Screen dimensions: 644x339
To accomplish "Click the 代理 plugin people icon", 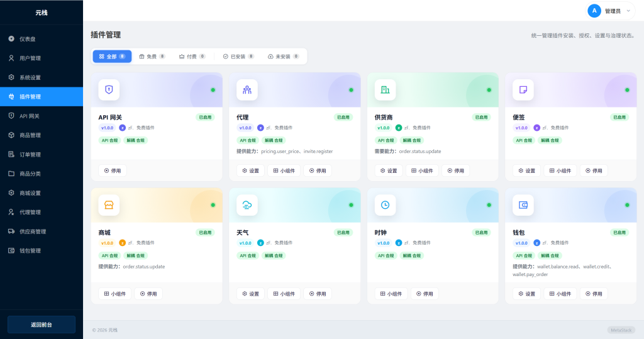I will [x=247, y=90].
